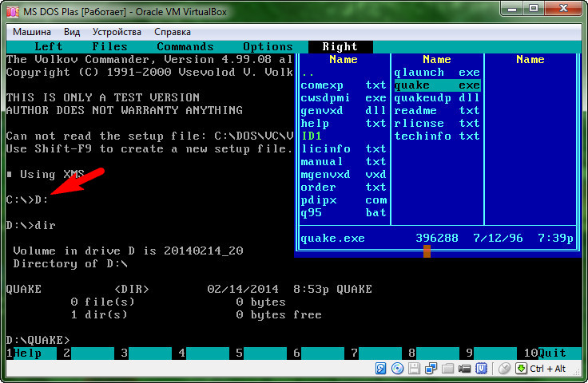This screenshot has width=588, height=383.
Task: Select the techinfo txt file
Action: coord(437,136)
